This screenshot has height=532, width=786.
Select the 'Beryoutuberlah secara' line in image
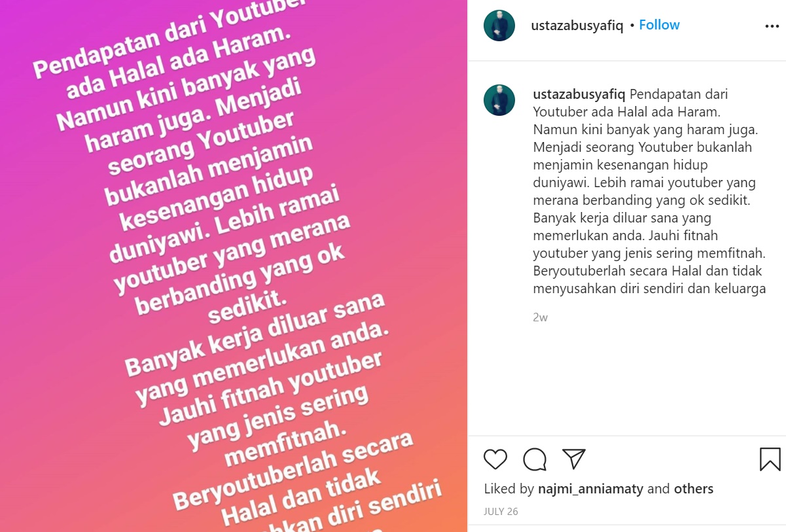pyautogui.click(x=293, y=470)
